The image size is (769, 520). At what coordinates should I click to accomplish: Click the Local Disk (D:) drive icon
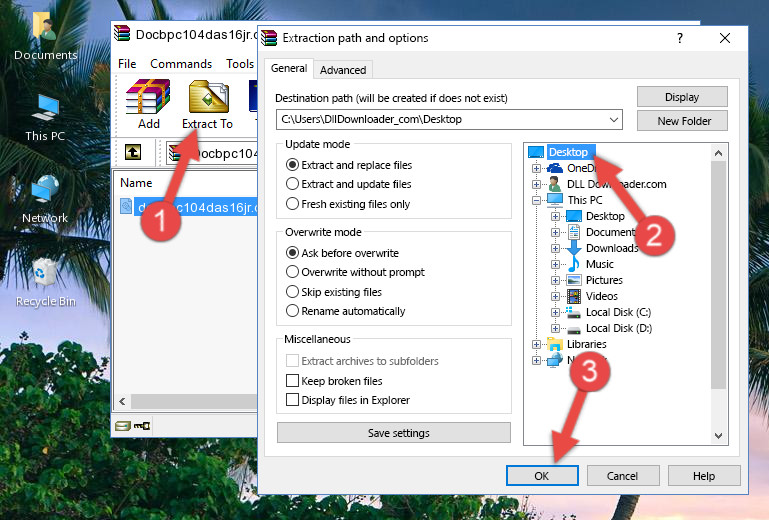point(574,329)
